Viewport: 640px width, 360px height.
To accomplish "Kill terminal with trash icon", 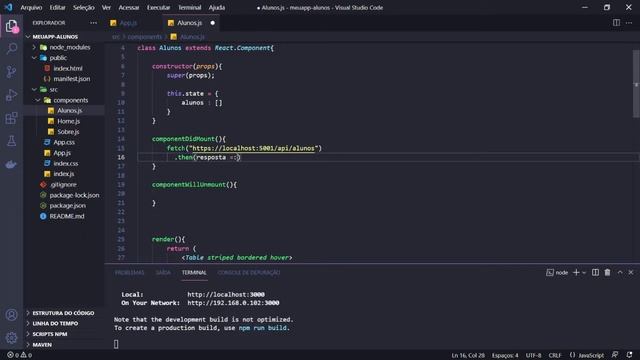I will click(607, 272).
